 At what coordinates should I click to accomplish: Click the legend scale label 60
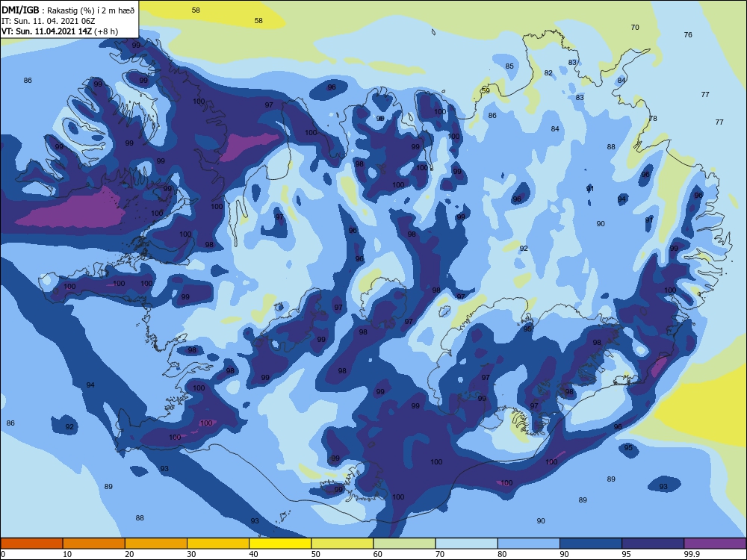(x=378, y=554)
